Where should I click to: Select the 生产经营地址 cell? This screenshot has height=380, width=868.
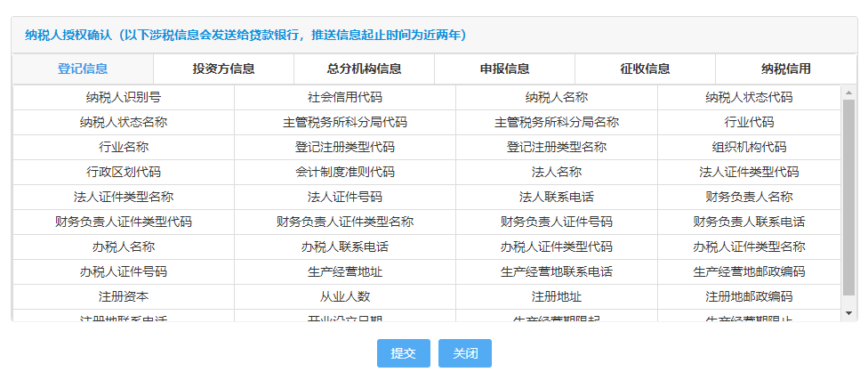click(x=345, y=272)
